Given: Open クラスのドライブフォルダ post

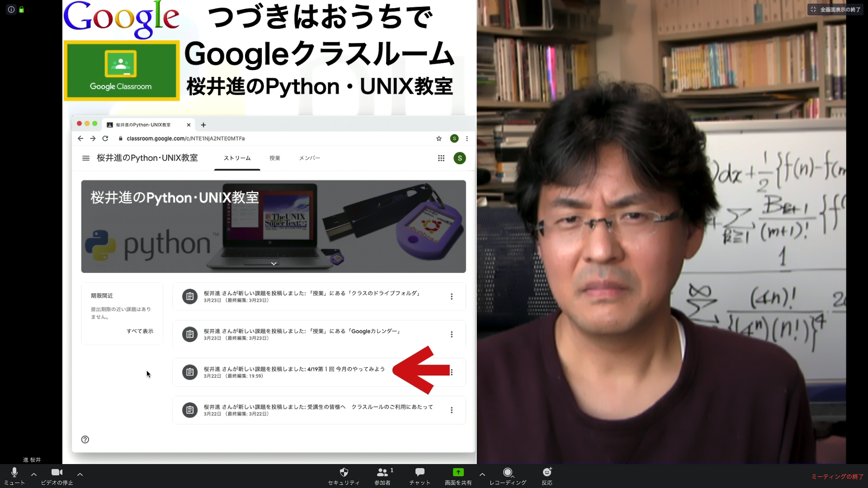Looking at the screenshot, I should pos(319,296).
